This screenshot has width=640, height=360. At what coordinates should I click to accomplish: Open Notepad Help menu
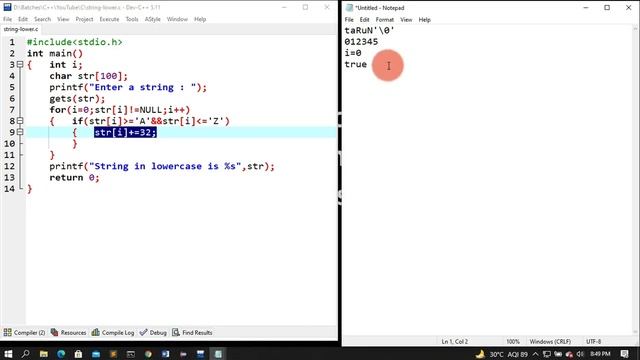(x=424, y=20)
